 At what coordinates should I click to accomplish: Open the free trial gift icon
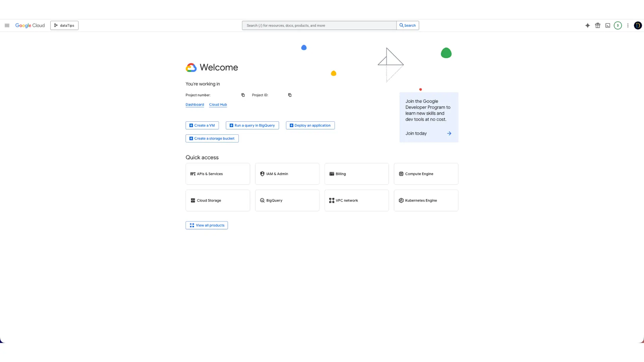pyautogui.click(x=597, y=25)
